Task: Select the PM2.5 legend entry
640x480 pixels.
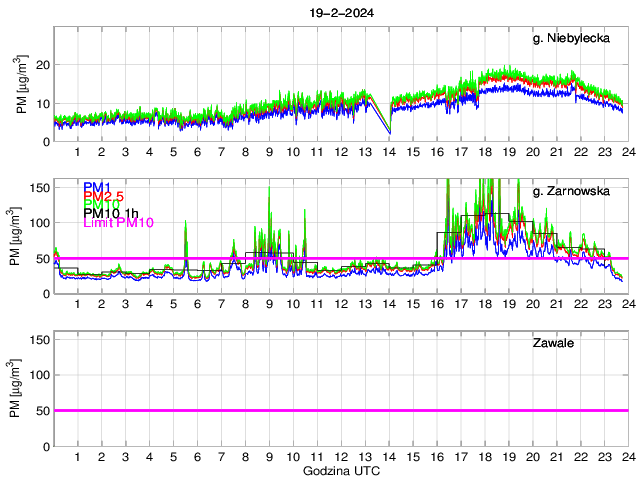Action: [x=104, y=196]
